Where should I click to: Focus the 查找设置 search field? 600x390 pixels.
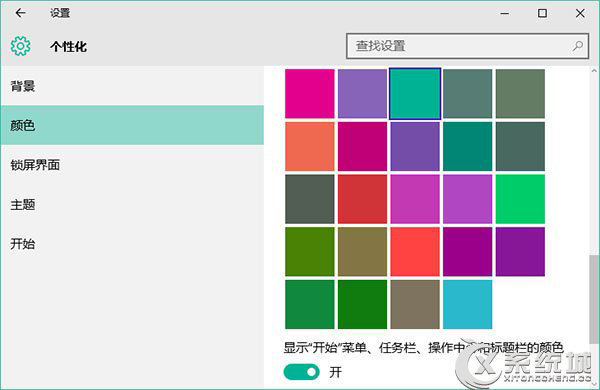(467, 46)
